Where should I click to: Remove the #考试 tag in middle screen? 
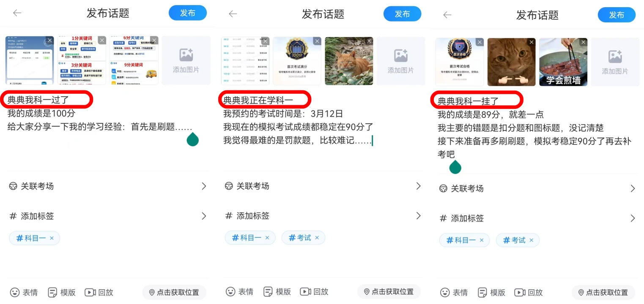(x=317, y=238)
